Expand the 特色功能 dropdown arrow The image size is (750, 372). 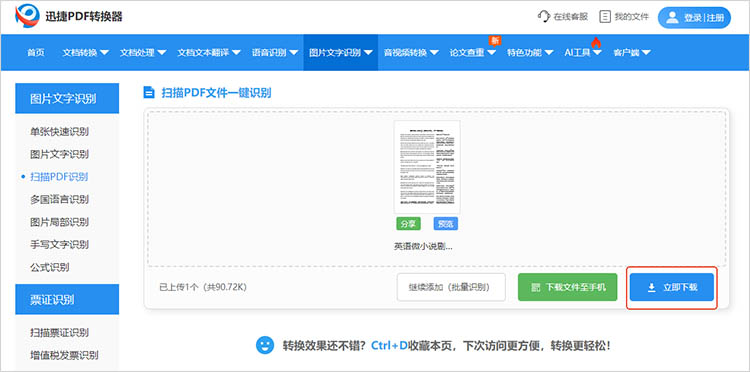coord(549,53)
